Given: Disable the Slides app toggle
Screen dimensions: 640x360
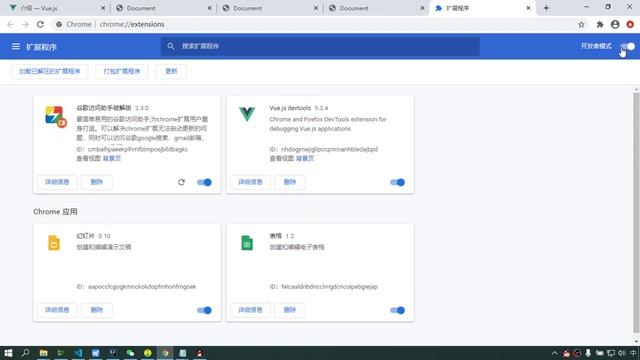Looking at the screenshot, I should tap(204, 310).
